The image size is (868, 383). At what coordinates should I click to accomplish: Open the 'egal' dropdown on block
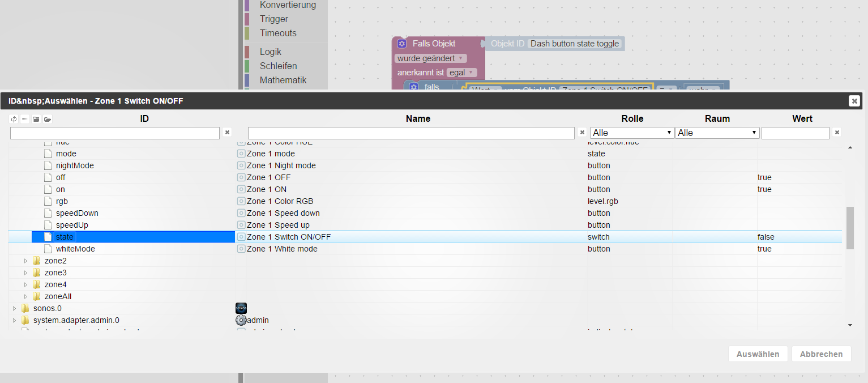461,73
